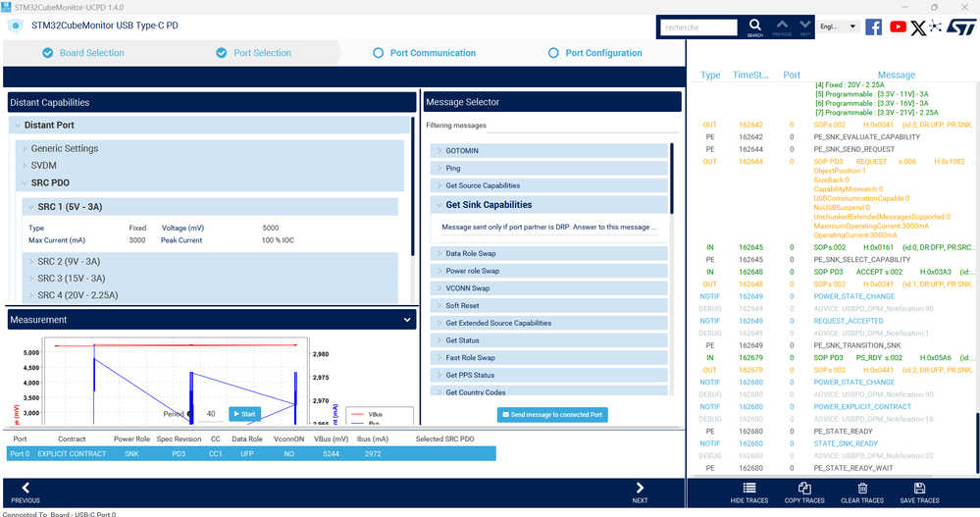Click the Save Traces disk icon
The image size is (980, 517).
(919, 488)
